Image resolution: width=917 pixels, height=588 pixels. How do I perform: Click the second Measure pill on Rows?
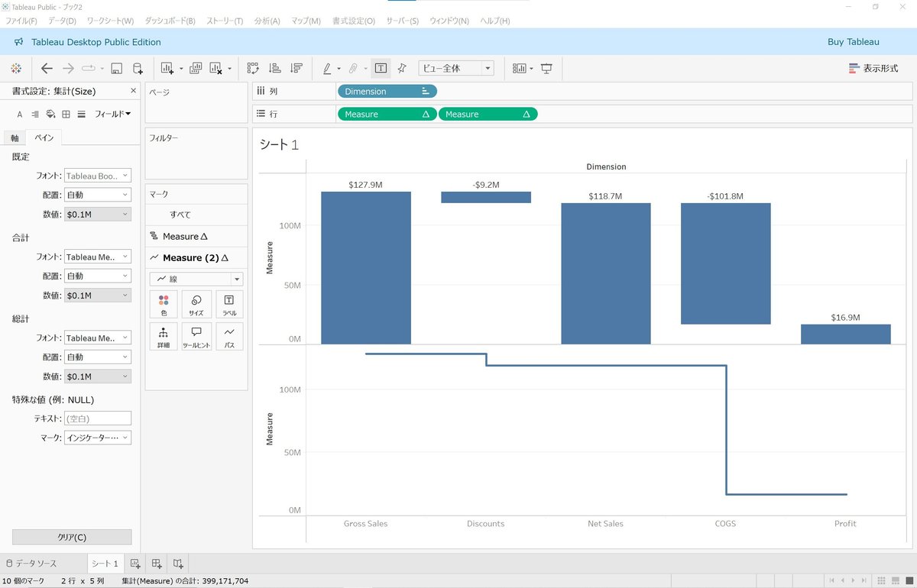[x=488, y=114]
